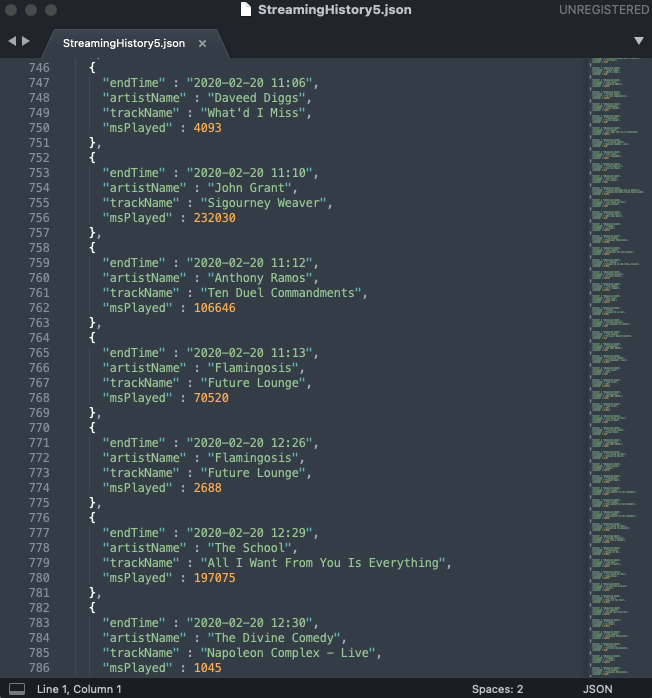The height and width of the screenshot is (698, 652).
Task: Click "Future Lounge" on line 773
Action: point(253,473)
